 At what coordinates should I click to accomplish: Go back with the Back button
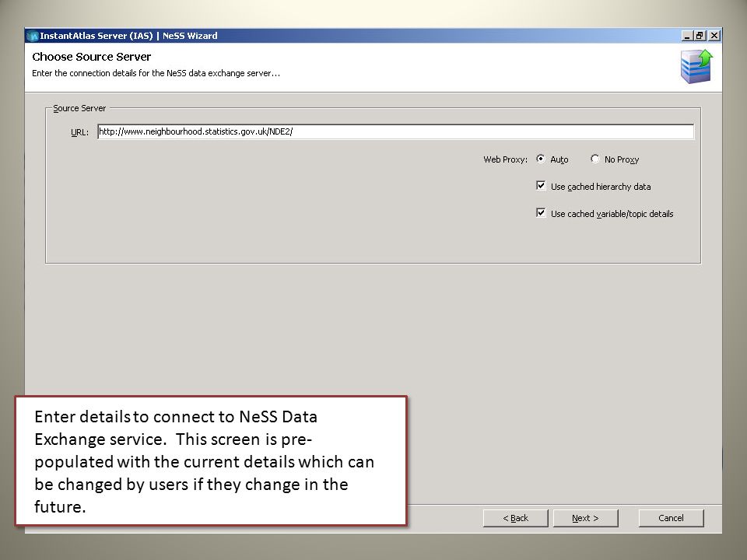[x=515, y=518]
